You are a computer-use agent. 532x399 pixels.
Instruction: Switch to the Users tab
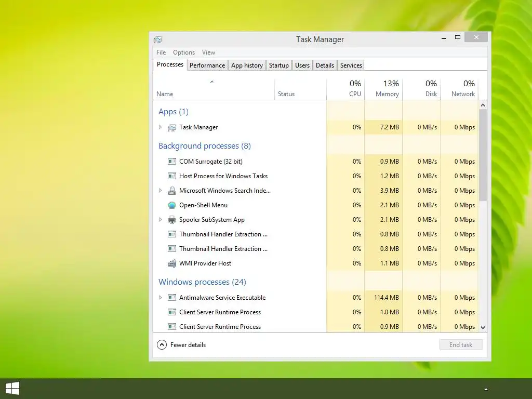click(x=302, y=65)
